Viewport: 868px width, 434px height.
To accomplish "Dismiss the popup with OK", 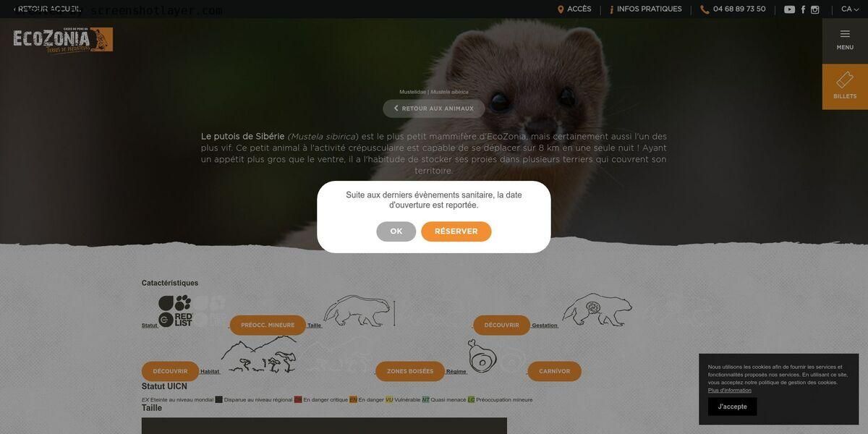I will coord(396,231).
